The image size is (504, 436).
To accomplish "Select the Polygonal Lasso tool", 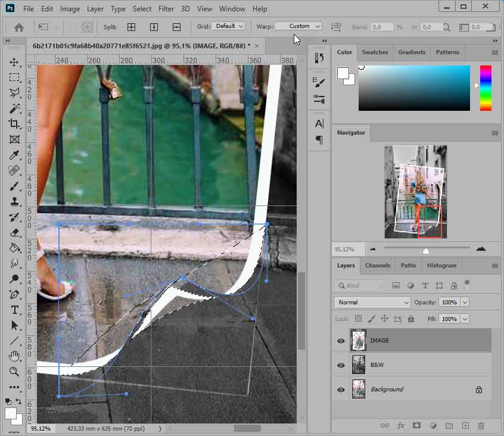I will (x=14, y=93).
